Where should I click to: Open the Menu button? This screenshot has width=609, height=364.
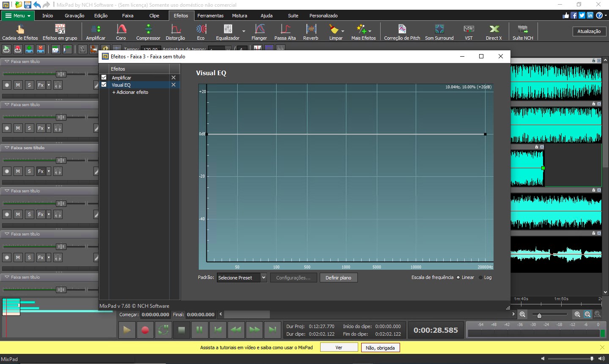(18, 15)
